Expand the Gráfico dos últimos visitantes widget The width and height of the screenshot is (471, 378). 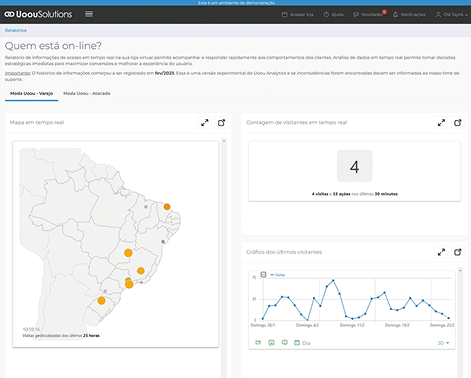click(441, 252)
